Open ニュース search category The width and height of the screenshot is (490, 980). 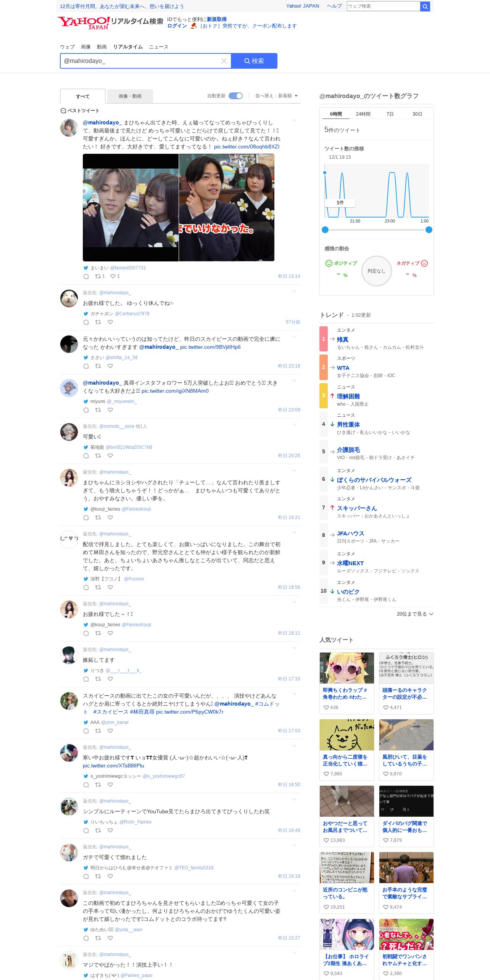[158, 47]
